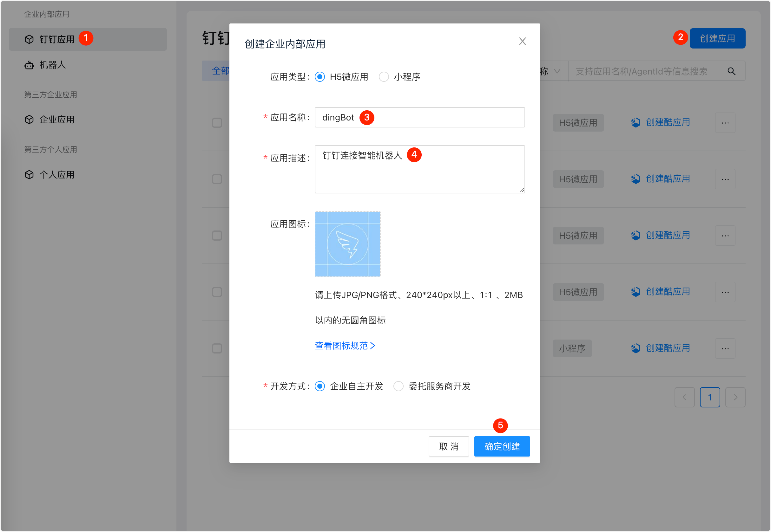Viewport: 771px width, 532px height.
Task: Select the 小程序 application type radio
Action: click(x=384, y=77)
